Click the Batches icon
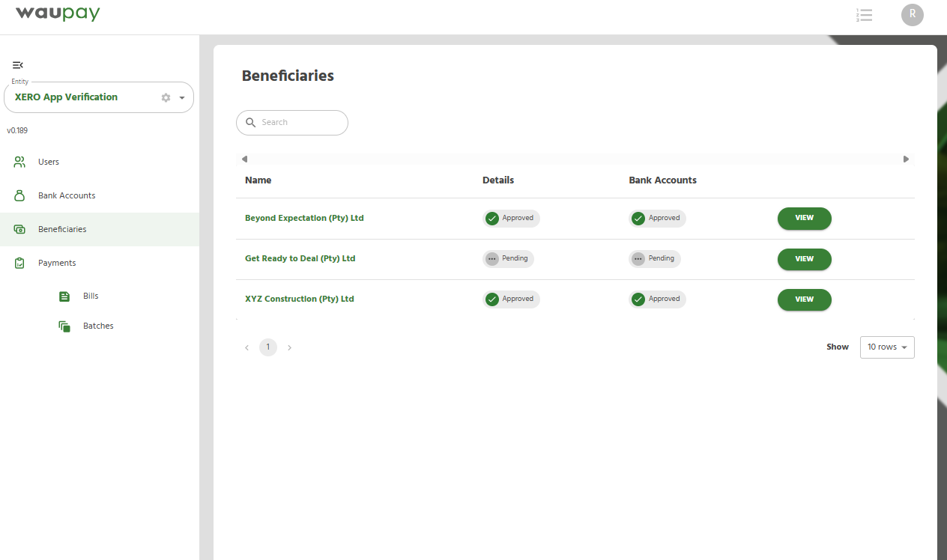947x560 pixels. click(x=64, y=326)
